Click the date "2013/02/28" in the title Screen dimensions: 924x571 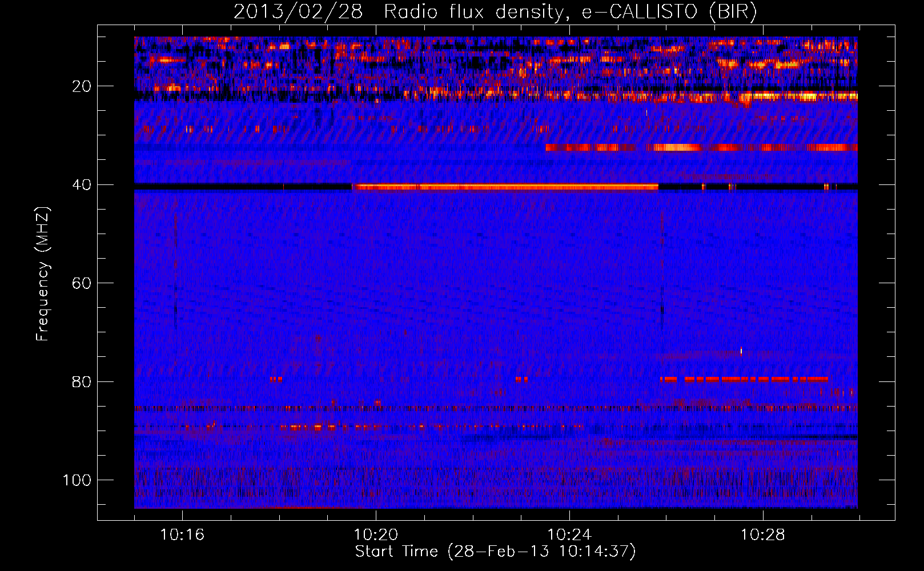click(298, 12)
